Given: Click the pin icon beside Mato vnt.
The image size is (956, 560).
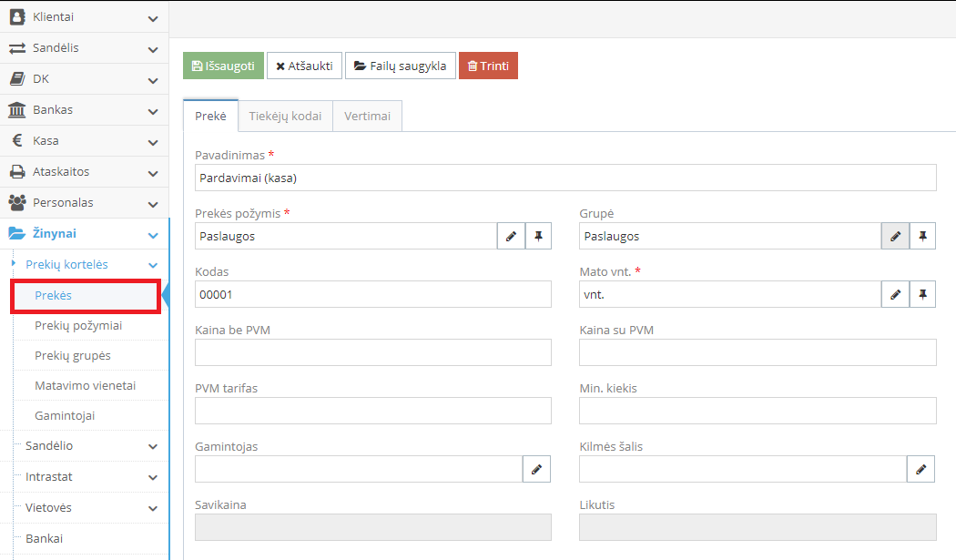Looking at the screenshot, I should pyautogui.click(x=922, y=294).
